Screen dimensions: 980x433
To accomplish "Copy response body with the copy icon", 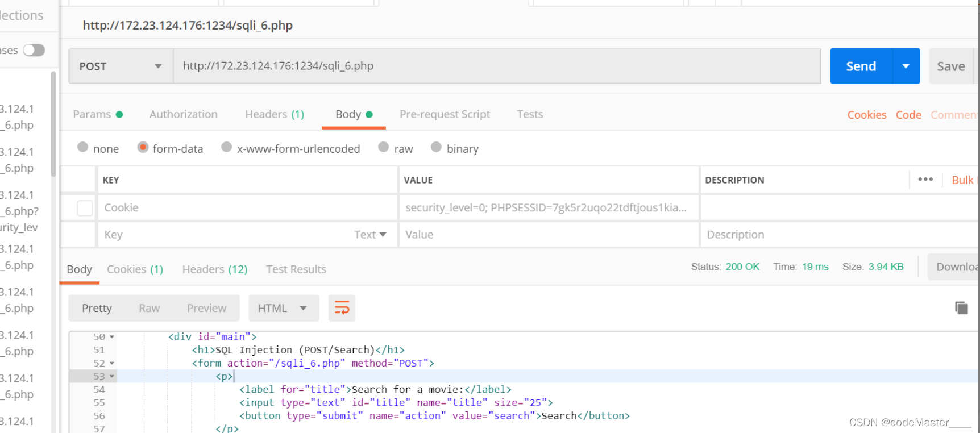I will 961,308.
